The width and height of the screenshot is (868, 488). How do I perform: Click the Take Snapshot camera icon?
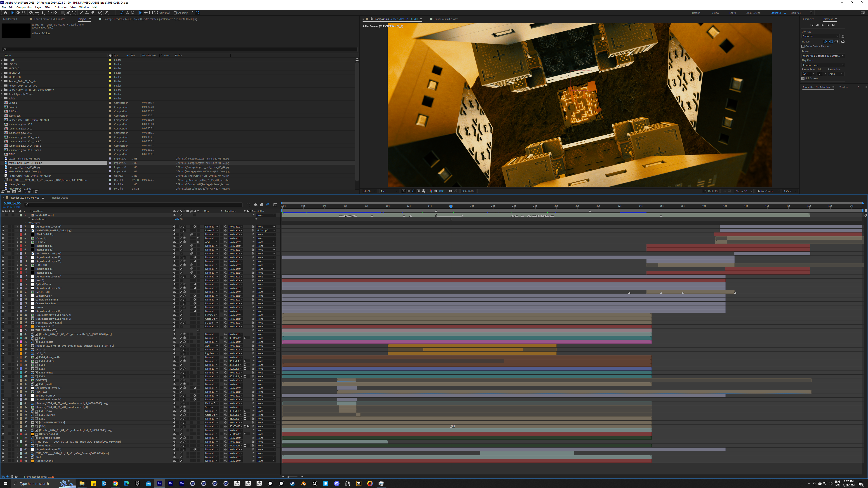[451, 191]
